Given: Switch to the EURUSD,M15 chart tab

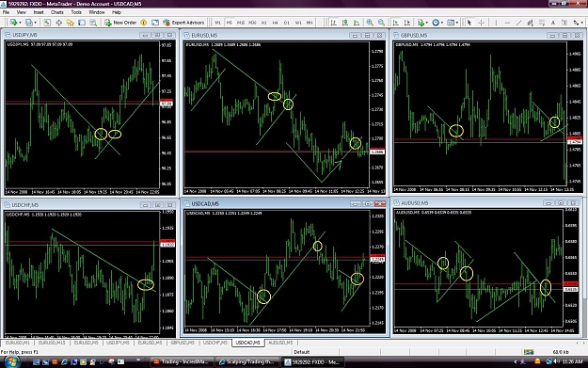Looking at the screenshot, I should click(52, 343).
